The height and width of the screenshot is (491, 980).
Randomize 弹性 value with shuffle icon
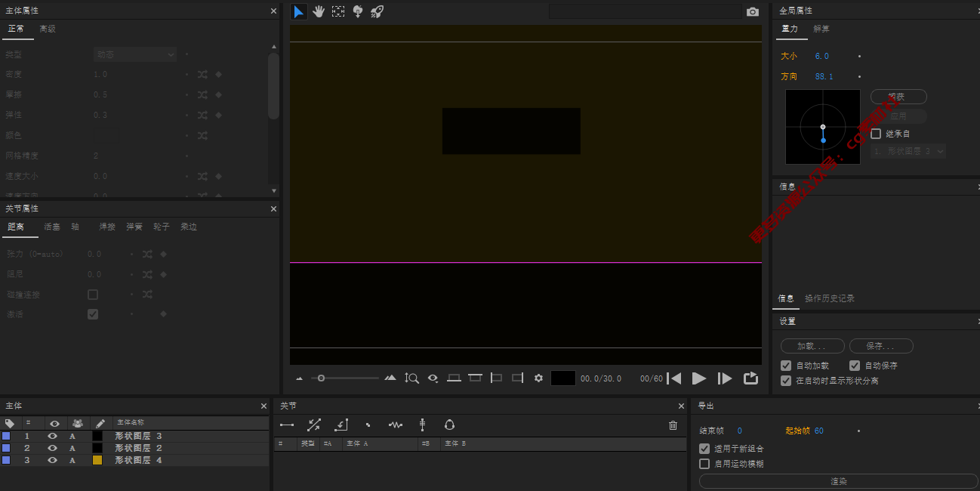pyautogui.click(x=202, y=115)
